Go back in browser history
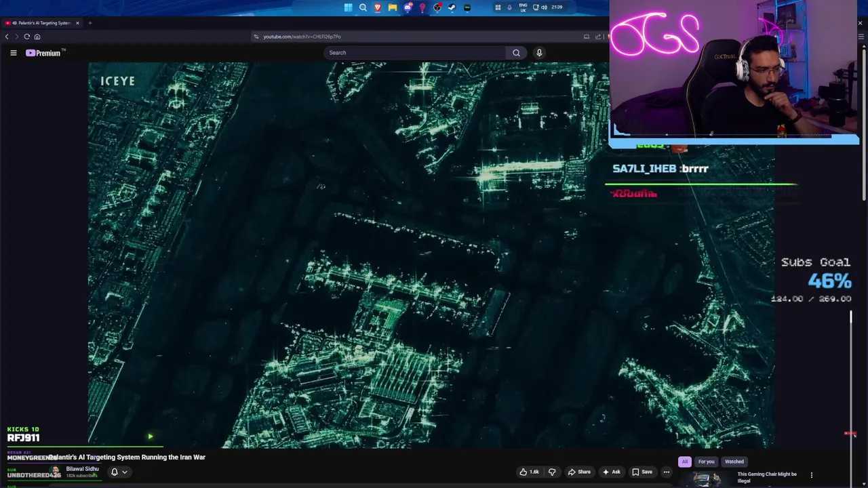Viewport: 868px width, 488px height. click(7, 37)
